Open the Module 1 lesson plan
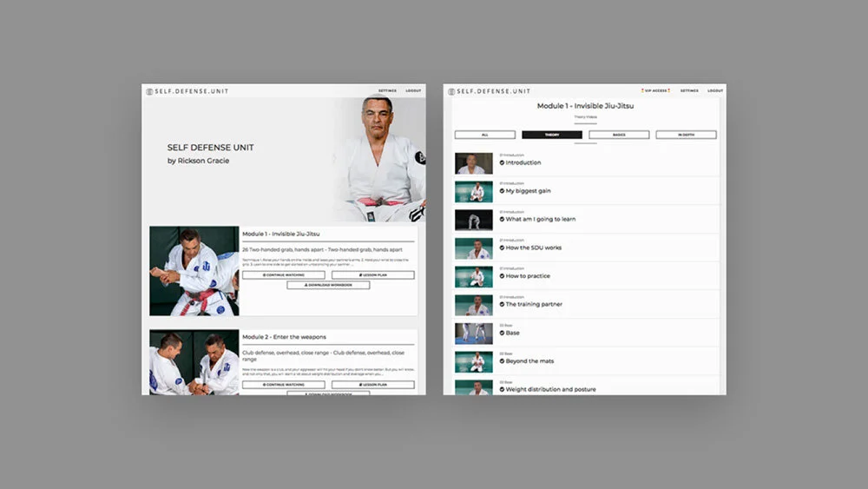The height and width of the screenshot is (489, 868). (373, 274)
